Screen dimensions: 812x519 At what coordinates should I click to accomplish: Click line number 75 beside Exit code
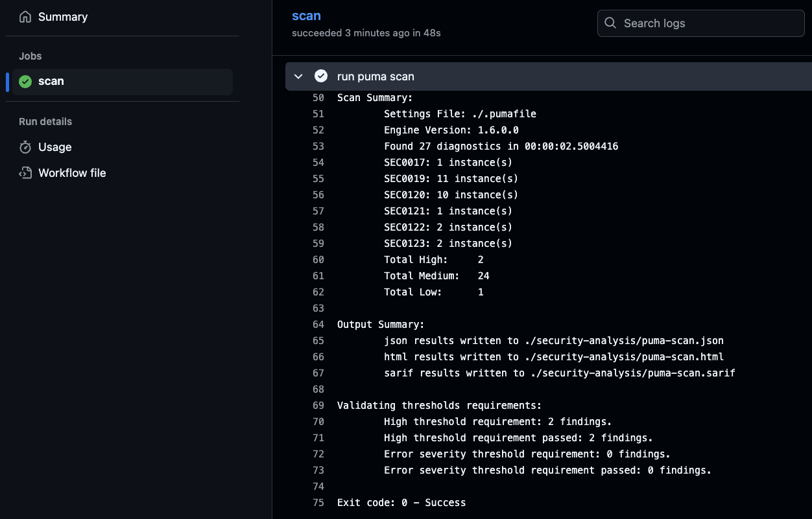click(x=318, y=503)
